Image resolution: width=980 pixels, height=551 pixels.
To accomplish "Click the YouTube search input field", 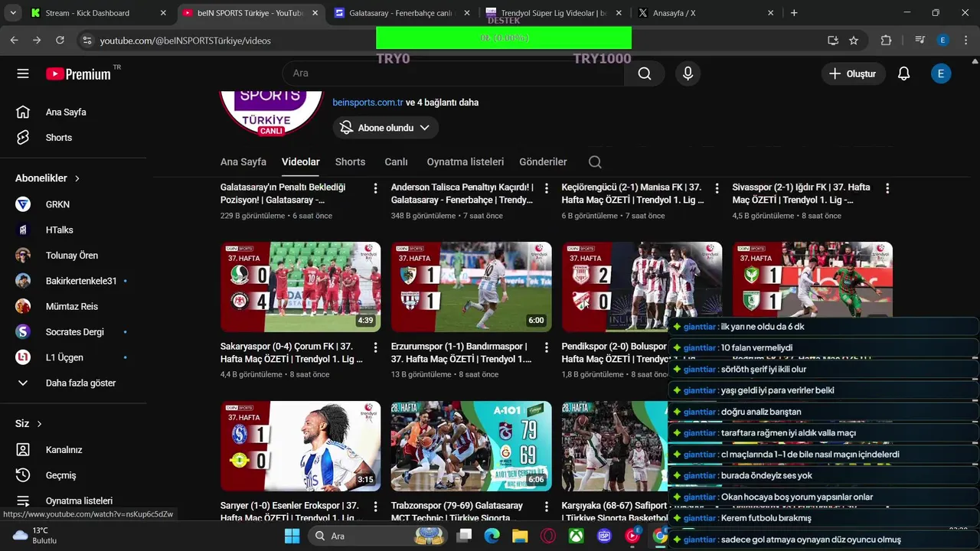I will click(454, 73).
